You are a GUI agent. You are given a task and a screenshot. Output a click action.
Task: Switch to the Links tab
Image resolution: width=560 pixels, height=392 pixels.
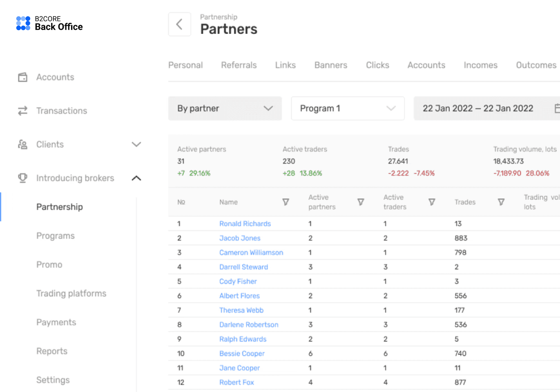point(286,65)
